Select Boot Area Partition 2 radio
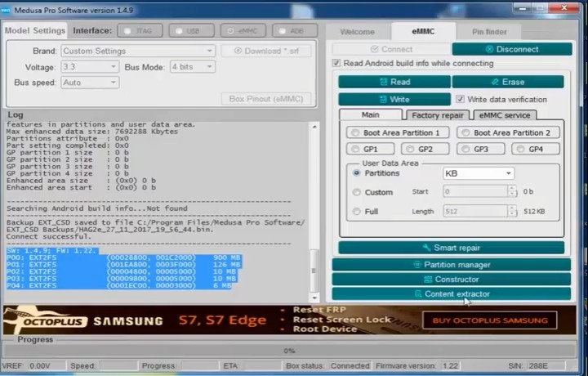 (465, 132)
